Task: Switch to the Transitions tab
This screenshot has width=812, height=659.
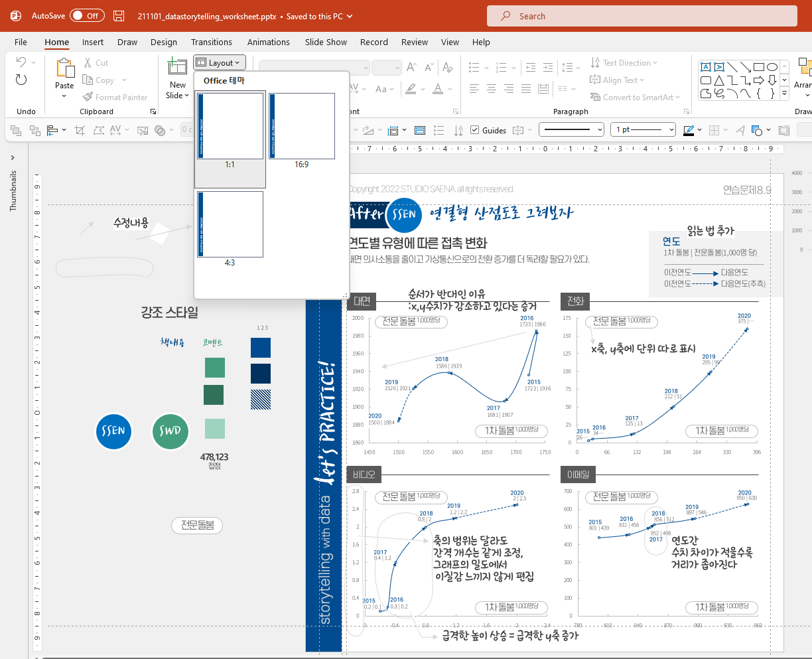Action: (x=212, y=42)
